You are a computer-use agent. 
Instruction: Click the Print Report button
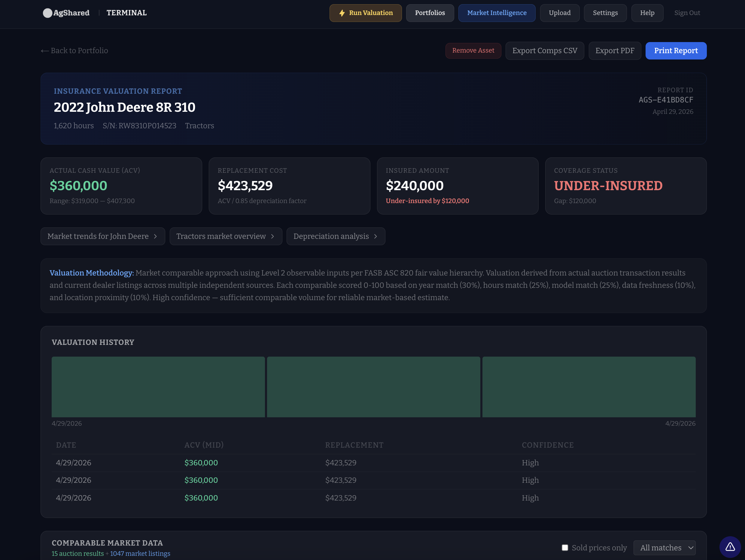pos(676,50)
